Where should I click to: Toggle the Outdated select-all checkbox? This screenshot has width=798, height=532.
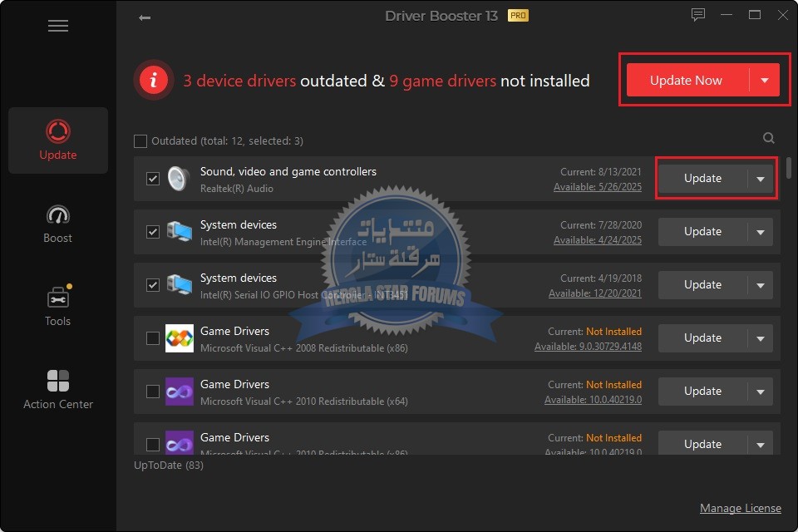pos(140,141)
